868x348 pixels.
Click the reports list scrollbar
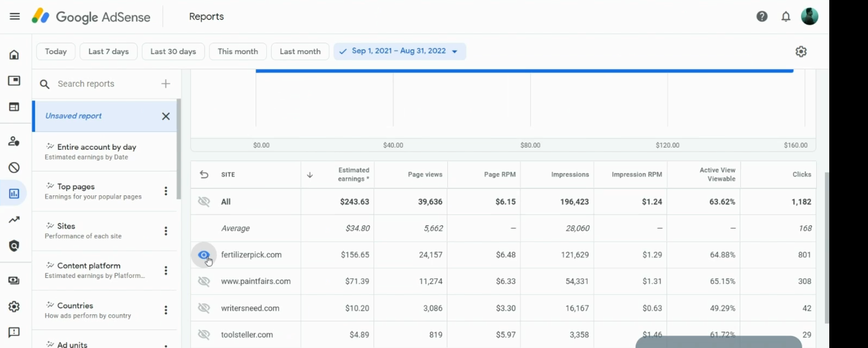click(179, 149)
